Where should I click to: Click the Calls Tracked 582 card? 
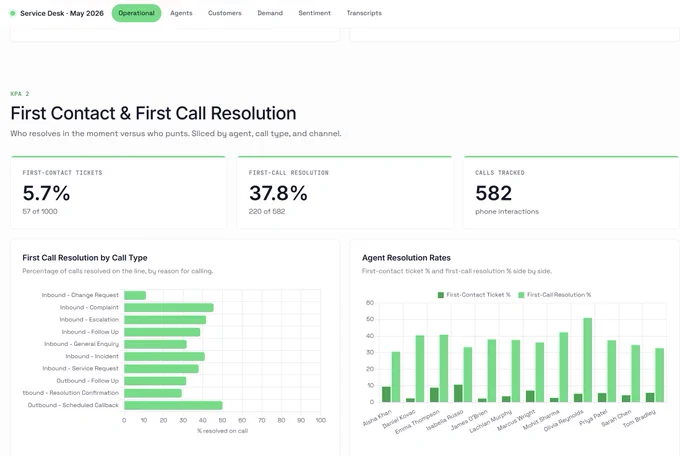point(571,192)
